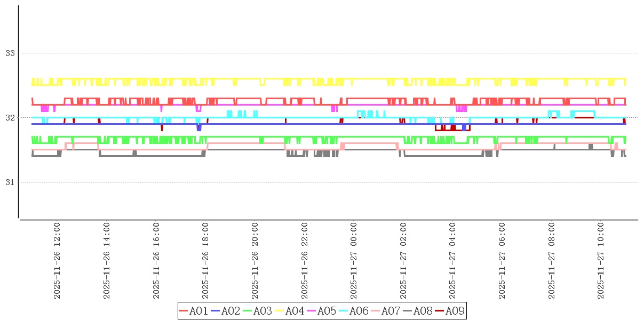
Task: Hide the A02 series legend entry
Action: 225,311
